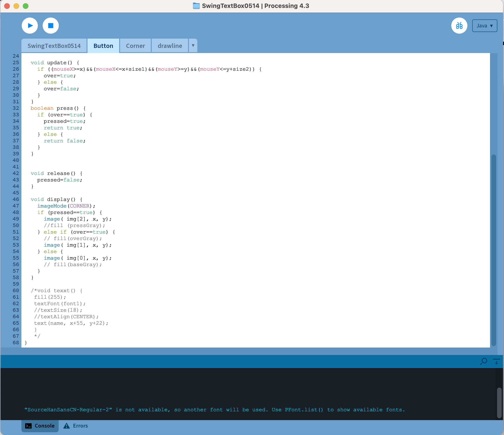Expand the tab menu arrow
The image size is (504, 435).
coord(193,45)
